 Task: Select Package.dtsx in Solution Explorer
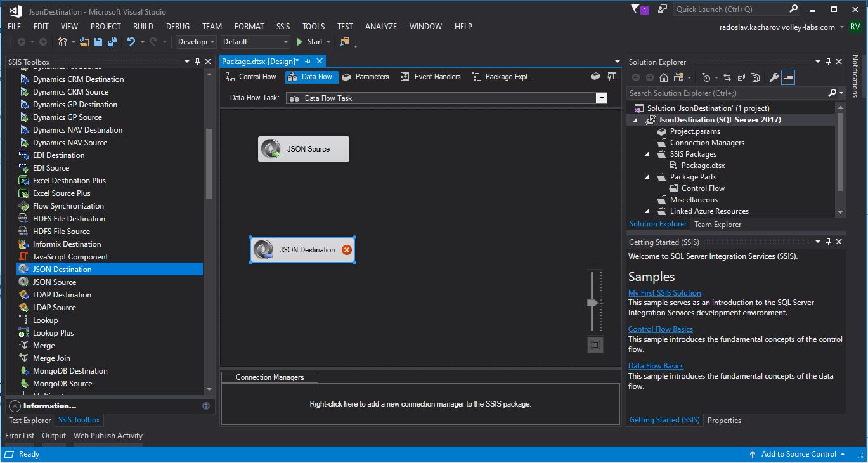tap(703, 166)
